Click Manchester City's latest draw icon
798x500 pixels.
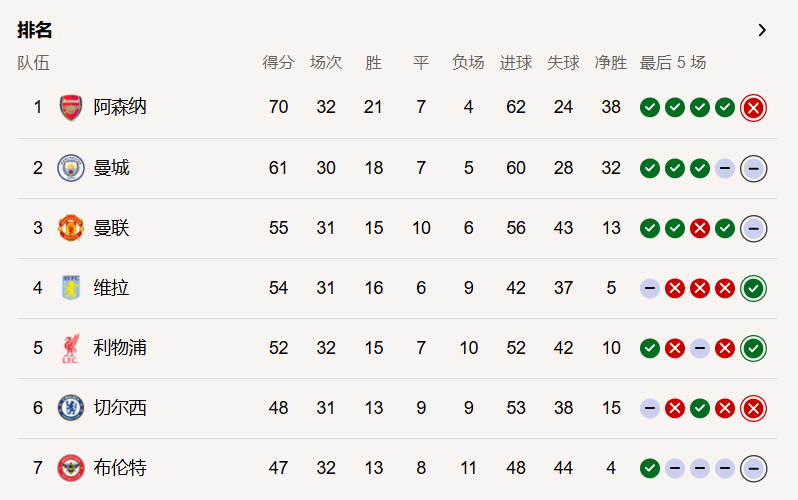753,168
